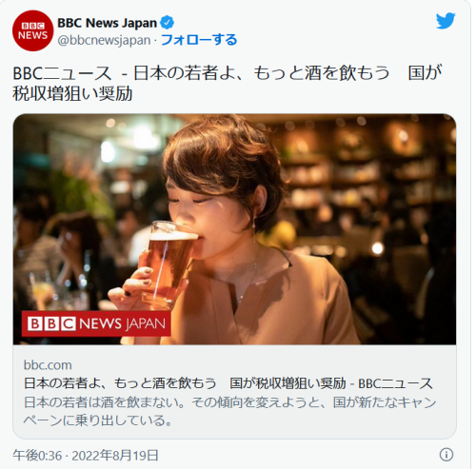Click the Twitter bird logo icon
The image size is (476, 469).
[446, 21]
